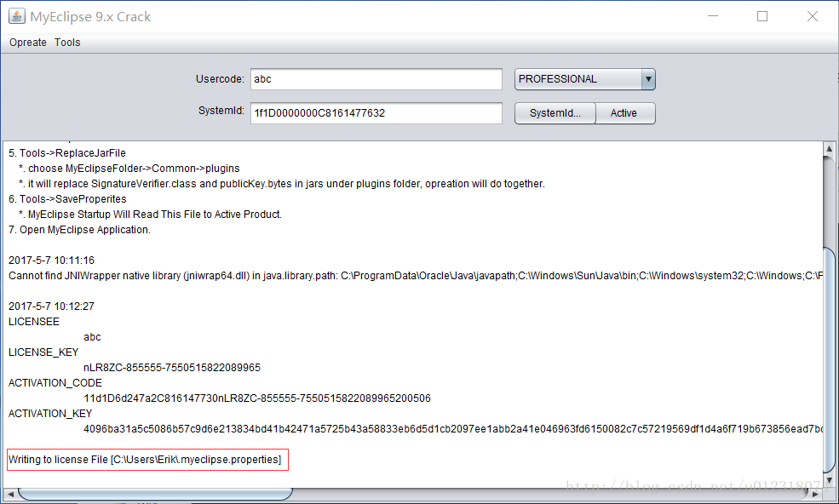
Task: Click the '7. Open MyEclipse Application.' line
Action: point(79,230)
